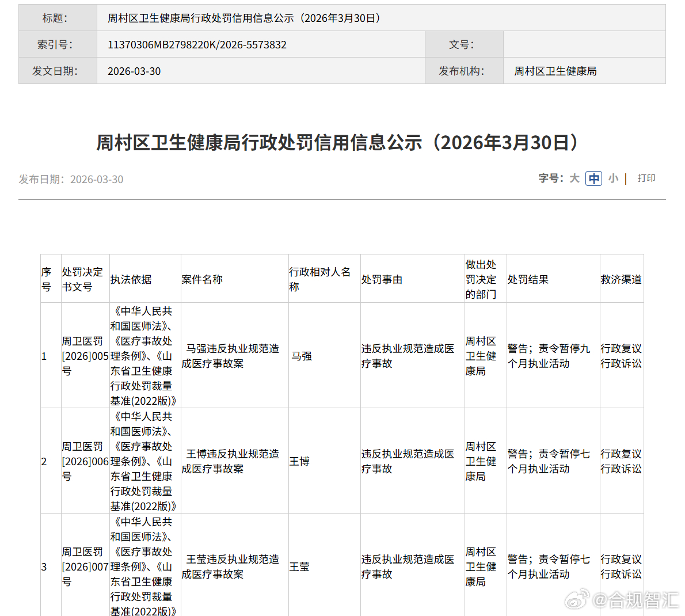This screenshot has width=685, height=616.
Task: Click the main page heading text
Action: [340, 143]
